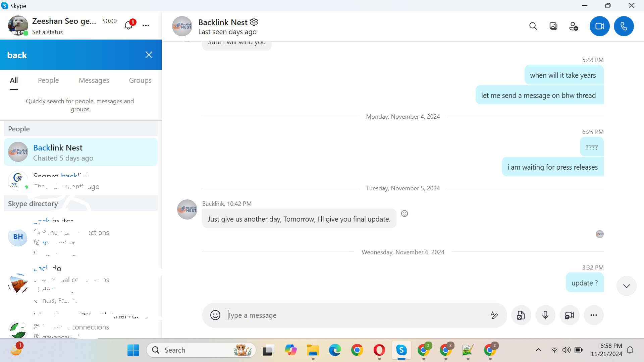
Task: Open the Skype taskbar icon
Action: [401, 350]
